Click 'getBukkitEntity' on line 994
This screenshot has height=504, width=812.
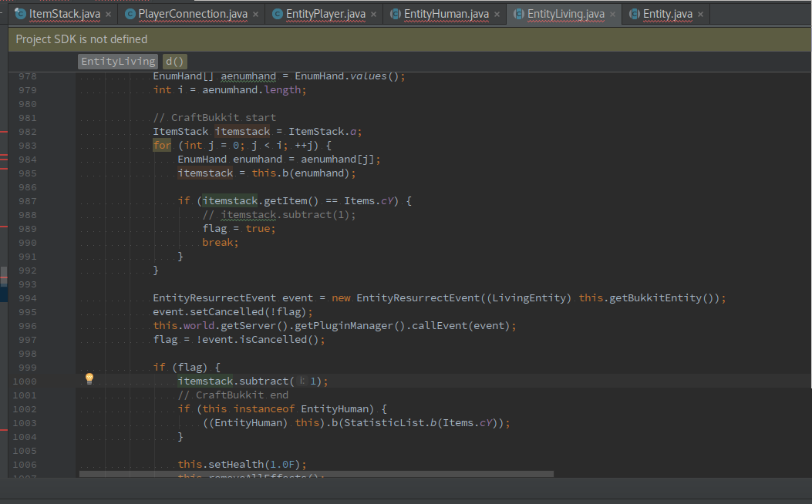655,298
